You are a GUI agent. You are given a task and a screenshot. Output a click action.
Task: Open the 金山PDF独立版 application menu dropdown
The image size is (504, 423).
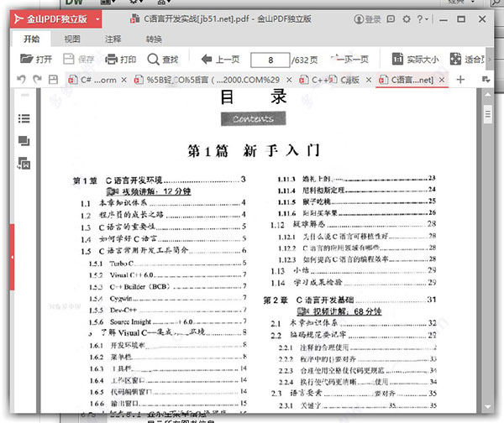pos(97,19)
